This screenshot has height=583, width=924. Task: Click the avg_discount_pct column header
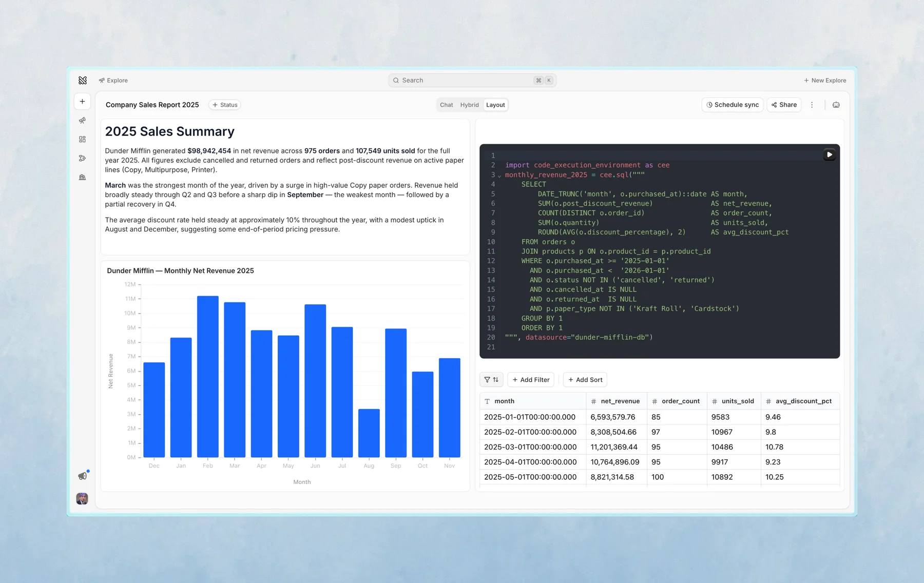800,401
